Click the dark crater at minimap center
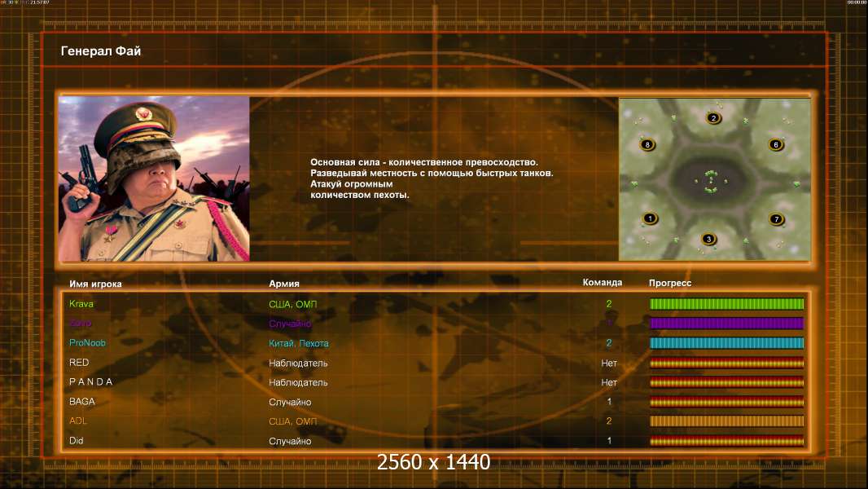This screenshot has width=868, height=489. (711, 181)
